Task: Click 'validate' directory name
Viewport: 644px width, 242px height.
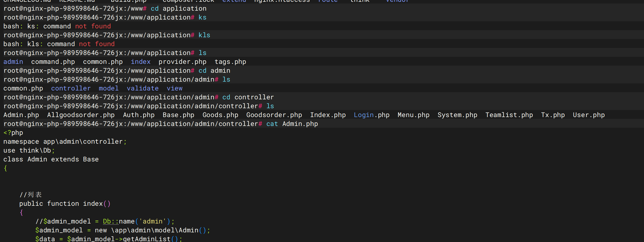Action: (143, 88)
